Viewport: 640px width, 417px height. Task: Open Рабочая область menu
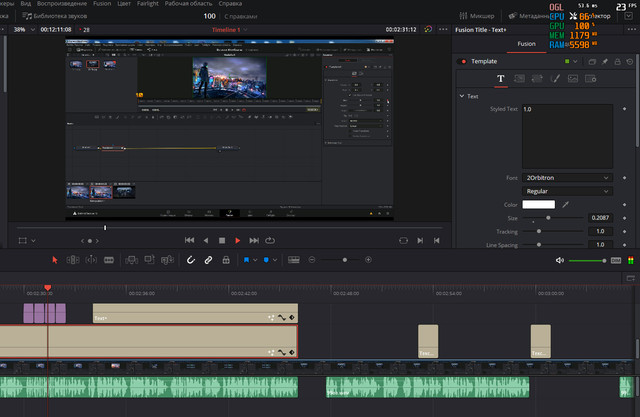[189, 3]
